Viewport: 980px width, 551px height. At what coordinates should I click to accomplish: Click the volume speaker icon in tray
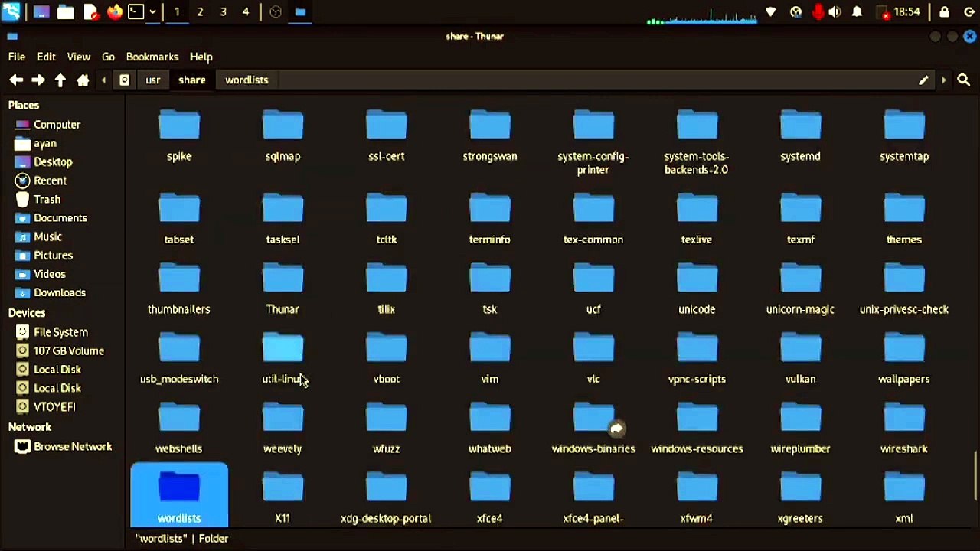pyautogui.click(x=835, y=12)
